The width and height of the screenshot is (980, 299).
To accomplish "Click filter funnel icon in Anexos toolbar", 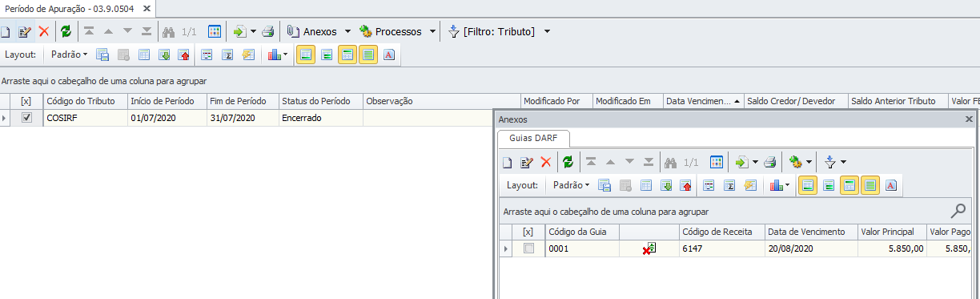I will click(830, 162).
